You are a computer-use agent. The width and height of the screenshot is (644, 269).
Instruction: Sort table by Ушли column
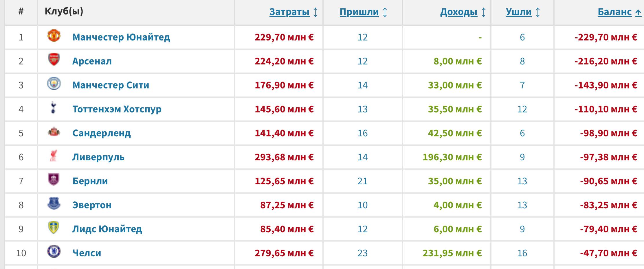[x=519, y=12]
